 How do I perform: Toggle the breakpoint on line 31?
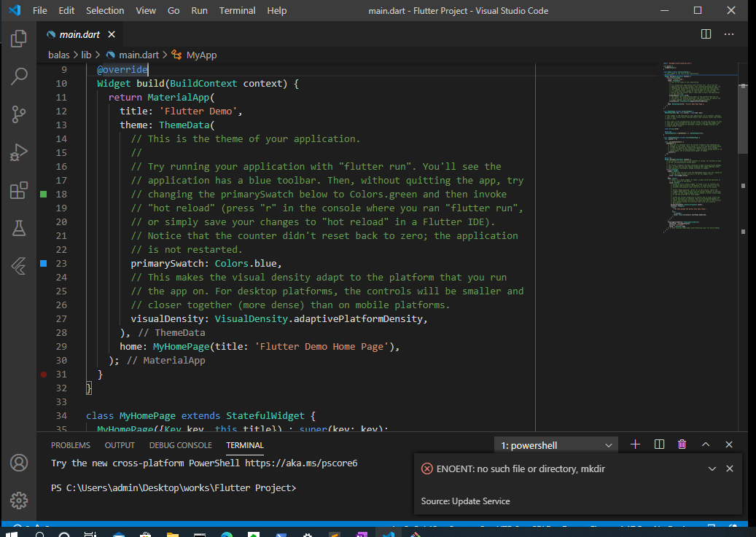click(x=44, y=374)
